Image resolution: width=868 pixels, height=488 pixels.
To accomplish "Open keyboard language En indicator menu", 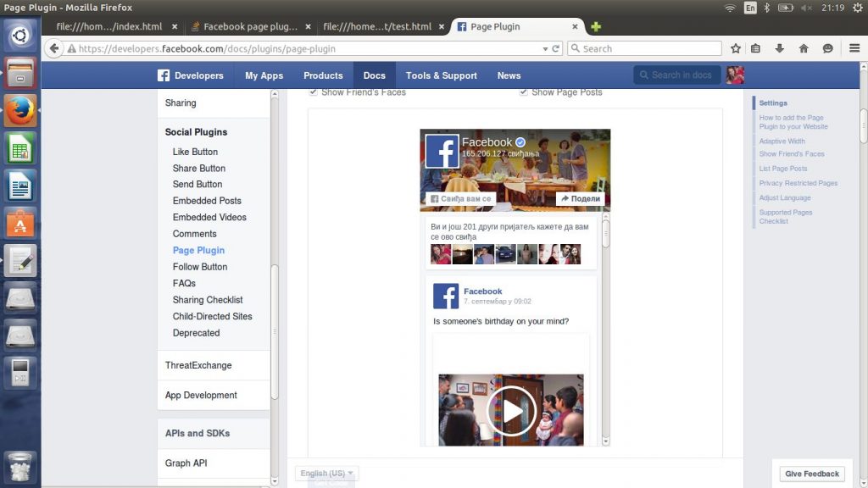I will [750, 8].
